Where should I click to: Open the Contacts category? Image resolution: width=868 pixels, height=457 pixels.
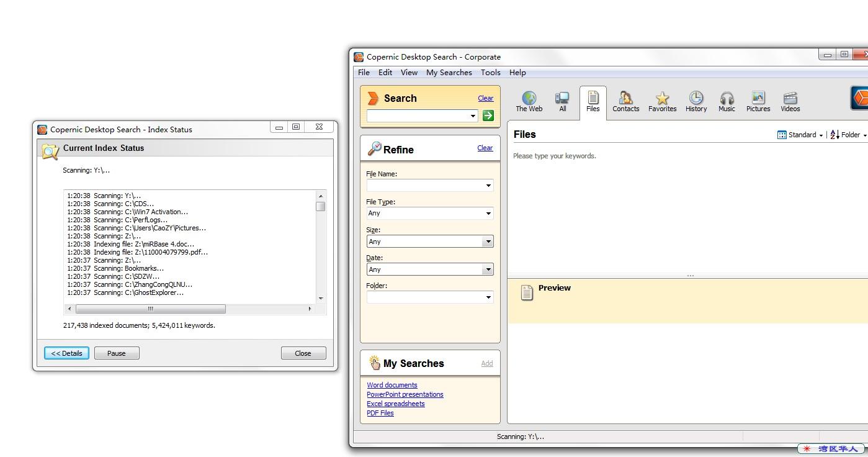point(625,102)
